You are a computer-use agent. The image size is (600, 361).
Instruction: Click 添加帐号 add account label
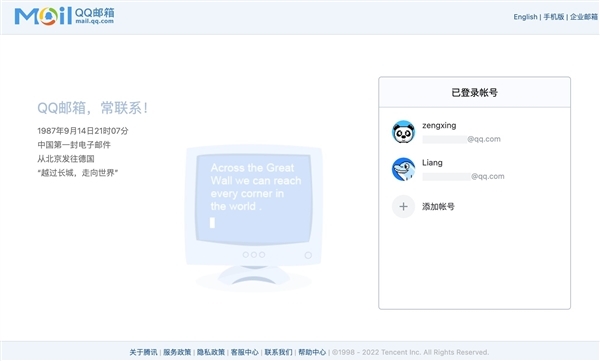(438, 207)
